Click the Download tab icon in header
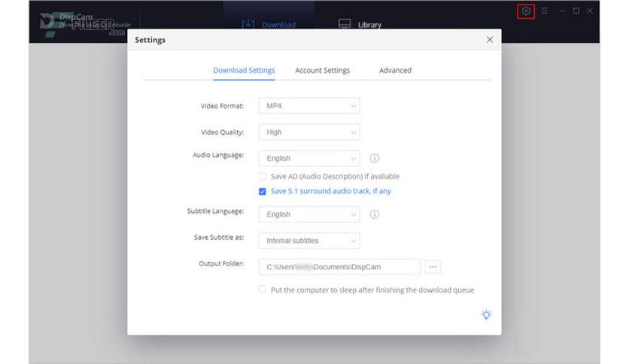Viewport: 629px width, 364px height. (248, 24)
